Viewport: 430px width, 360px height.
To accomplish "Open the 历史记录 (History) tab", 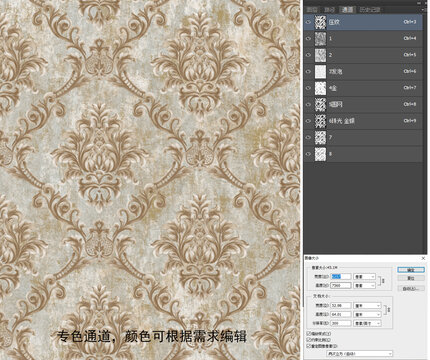I will [370, 10].
